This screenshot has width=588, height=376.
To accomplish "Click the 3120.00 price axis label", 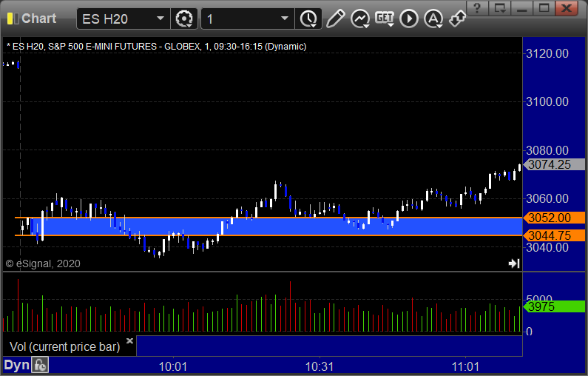I will (x=547, y=53).
